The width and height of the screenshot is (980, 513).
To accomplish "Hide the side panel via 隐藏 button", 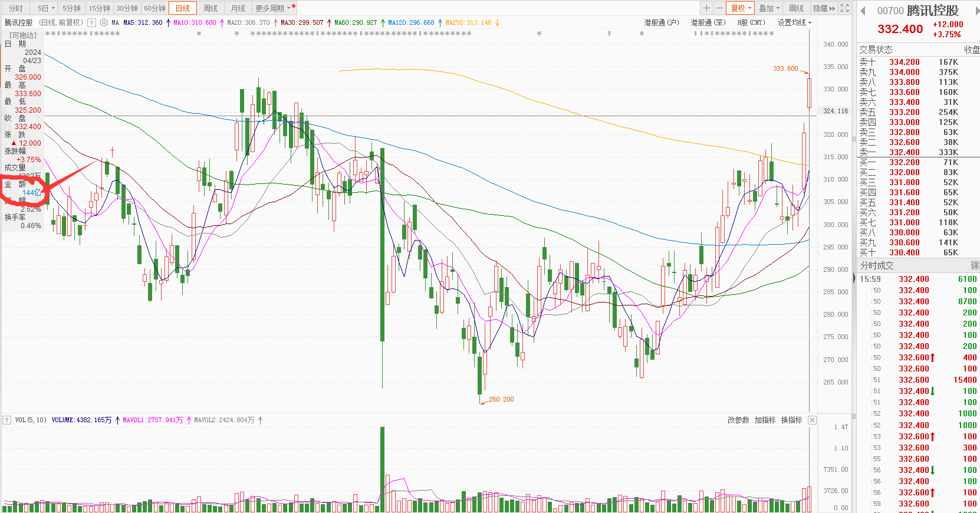I will click(x=824, y=8).
